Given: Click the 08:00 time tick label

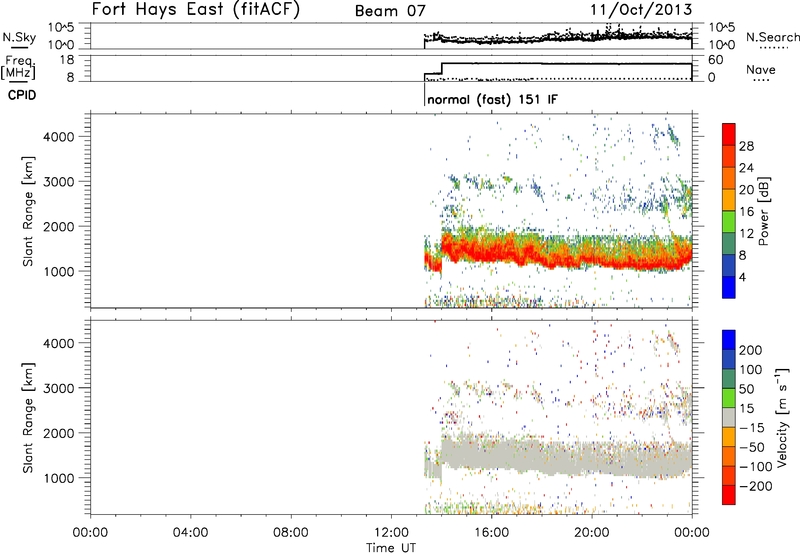Looking at the screenshot, I should point(290,533).
